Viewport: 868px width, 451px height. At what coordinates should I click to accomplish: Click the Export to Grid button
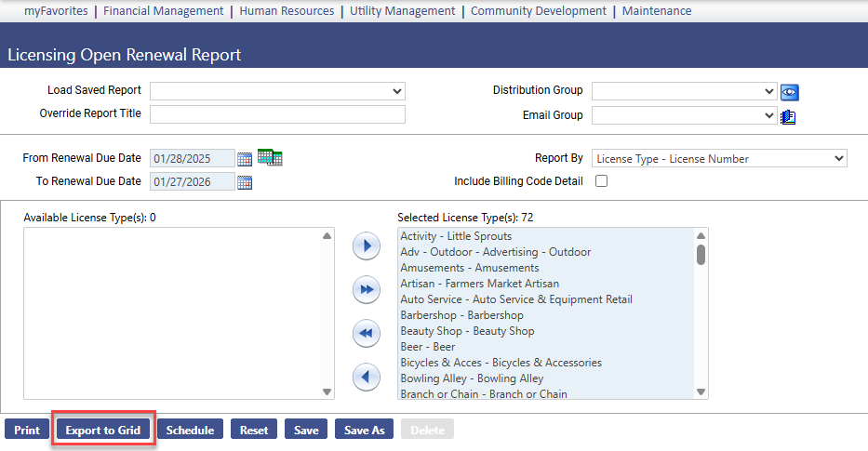102,431
